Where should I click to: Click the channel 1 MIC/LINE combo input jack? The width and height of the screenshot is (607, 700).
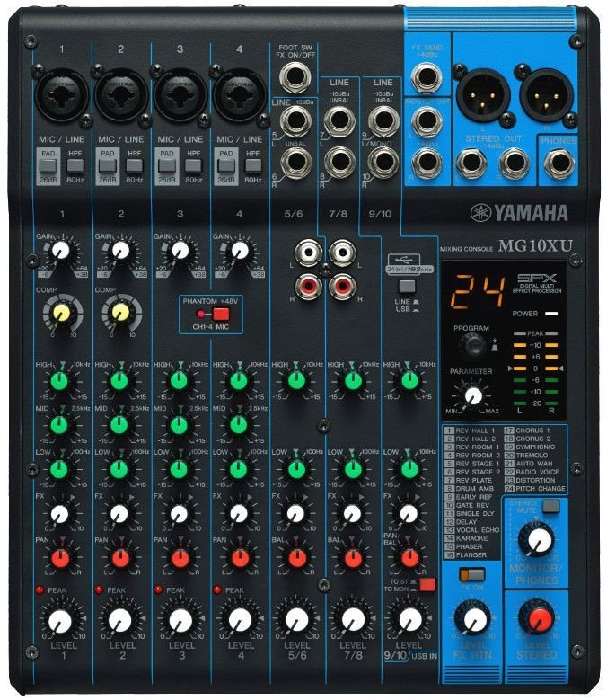point(62,94)
